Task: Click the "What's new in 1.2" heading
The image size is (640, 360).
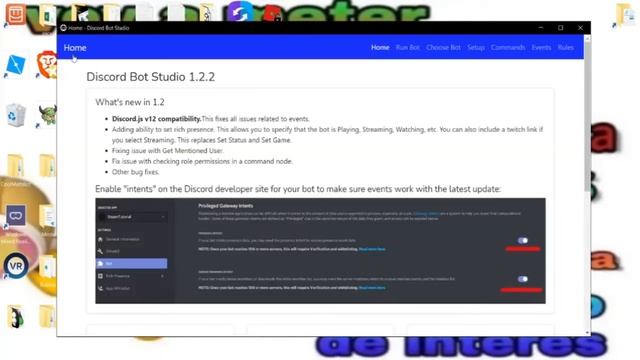Action: click(x=130, y=102)
